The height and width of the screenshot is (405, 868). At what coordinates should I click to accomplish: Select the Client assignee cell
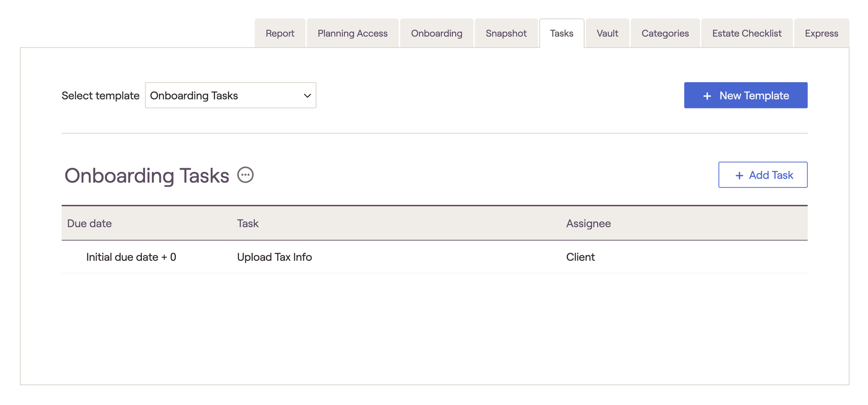[x=580, y=257]
